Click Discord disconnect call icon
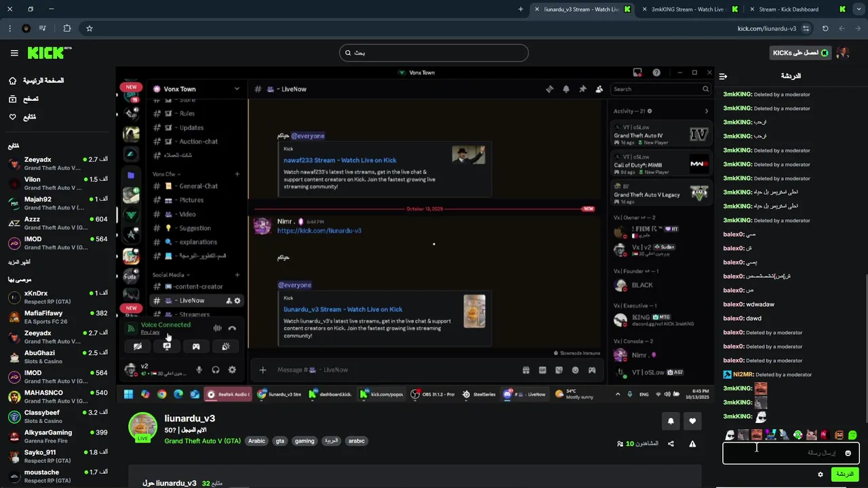The width and height of the screenshot is (868, 488). tap(232, 328)
